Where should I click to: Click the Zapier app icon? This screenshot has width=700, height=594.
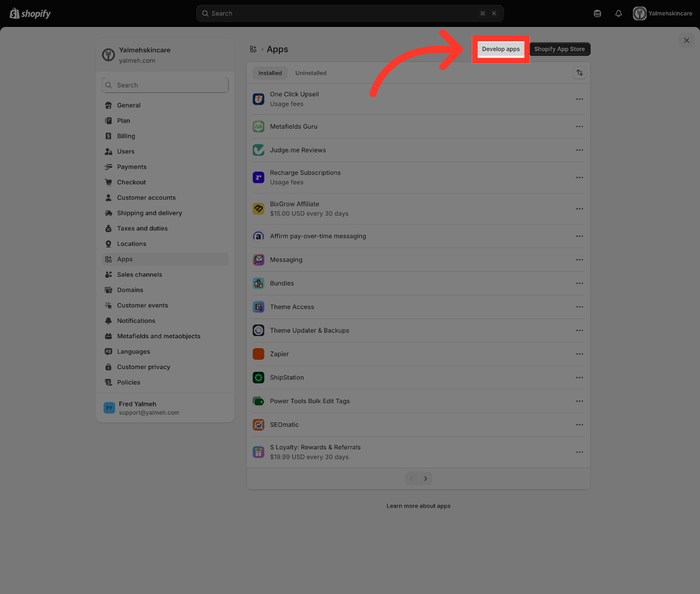258,354
